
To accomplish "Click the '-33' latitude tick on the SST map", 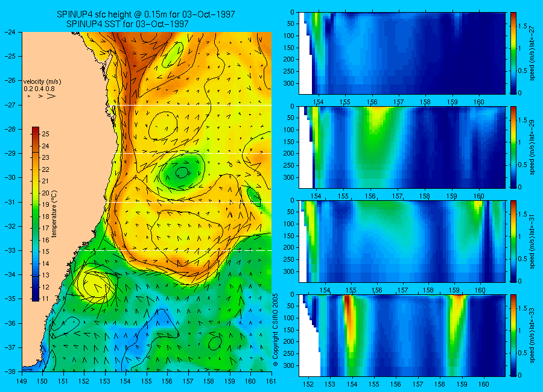I will pyautogui.click(x=10, y=250).
